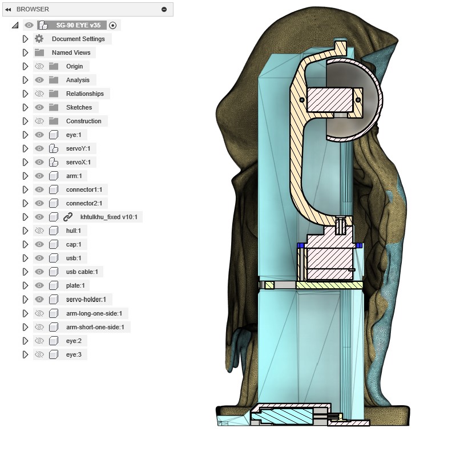The width and height of the screenshot is (476, 452).
Task: Click the component icon next to connector2:1
Action: click(x=53, y=203)
